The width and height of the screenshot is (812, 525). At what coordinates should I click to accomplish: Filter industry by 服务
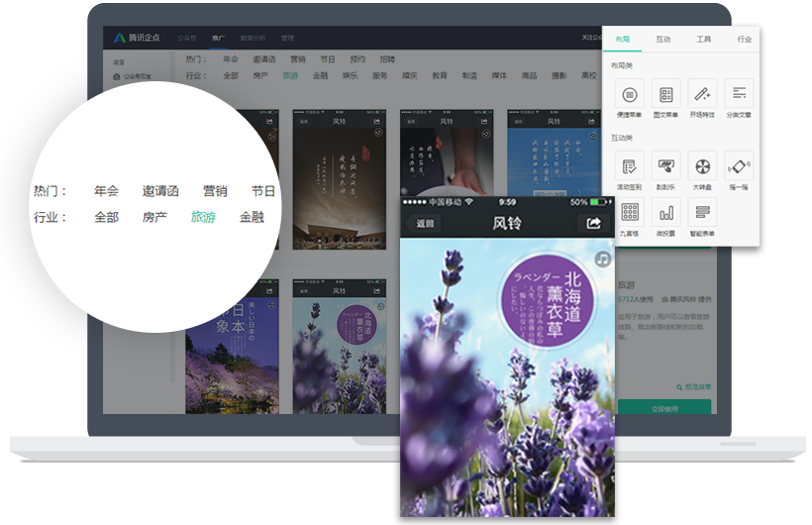(379, 75)
